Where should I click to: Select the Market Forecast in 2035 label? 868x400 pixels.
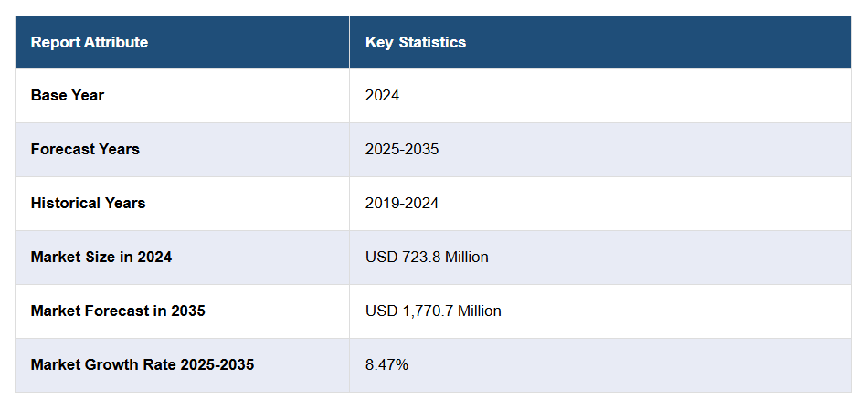pos(118,311)
